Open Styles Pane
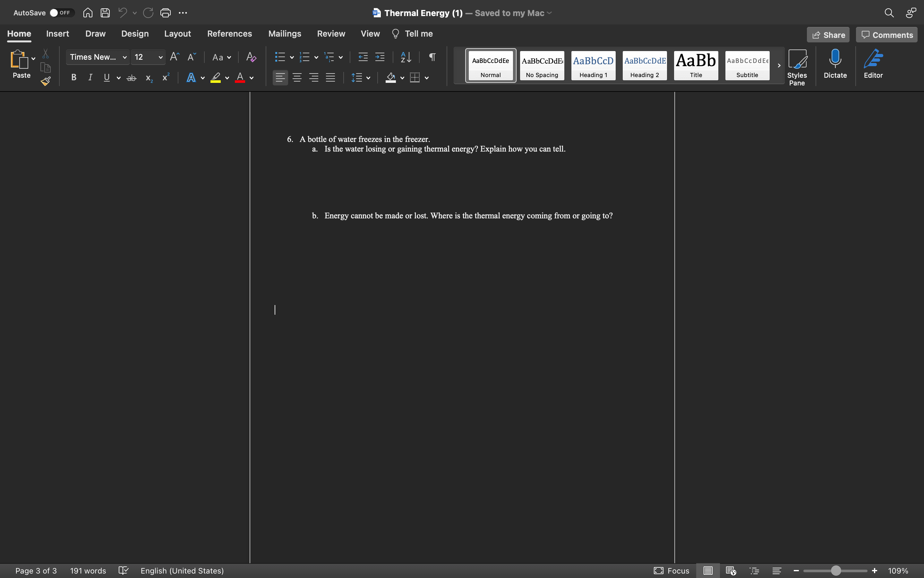924x578 pixels. coord(797,67)
